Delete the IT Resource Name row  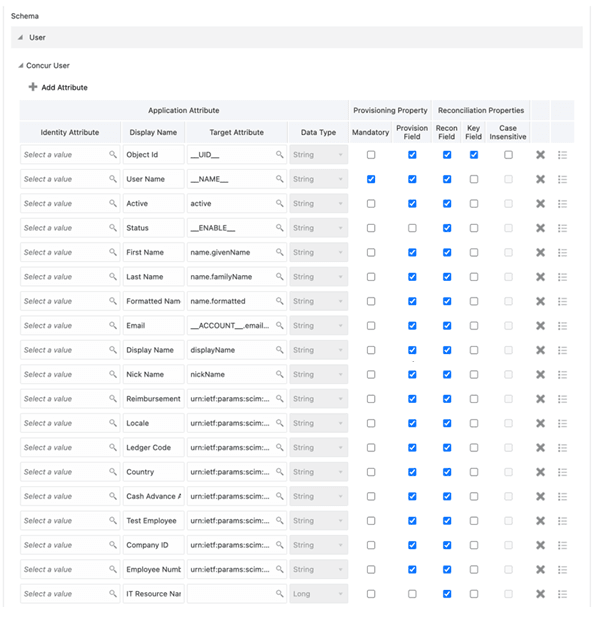pyautogui.click(x=540, y=594)
